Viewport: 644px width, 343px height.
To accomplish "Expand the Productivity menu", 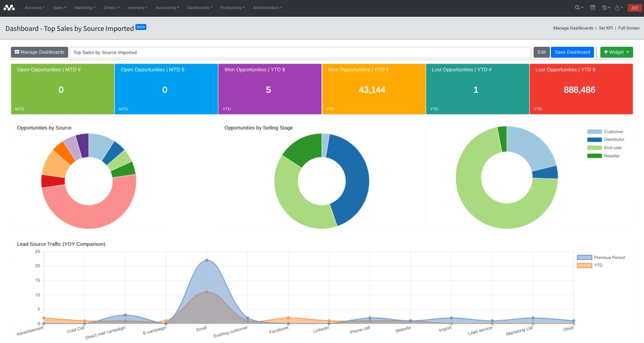I will pyautogui.click(x=233, y=8).
